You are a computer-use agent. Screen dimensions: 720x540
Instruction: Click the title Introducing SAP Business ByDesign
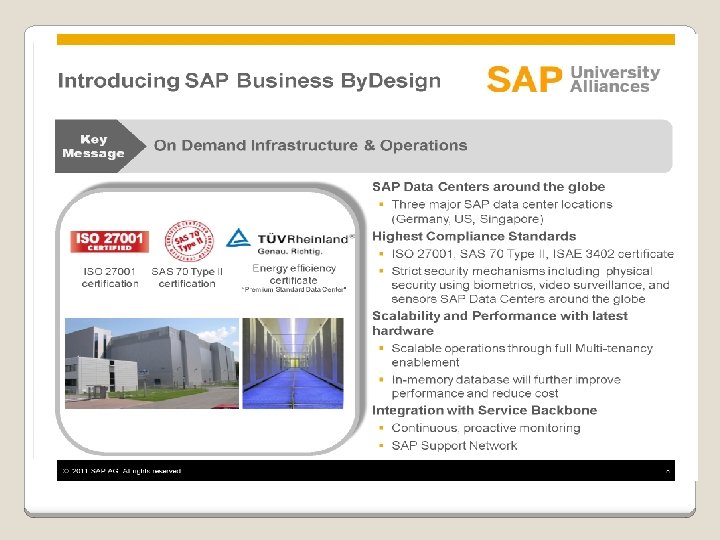click(249, 80)
